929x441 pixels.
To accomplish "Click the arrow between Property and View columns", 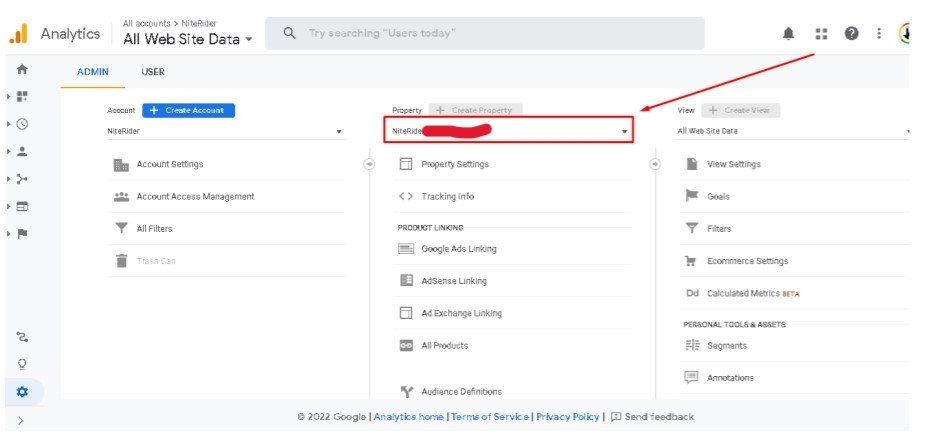I will click(655, 164).
